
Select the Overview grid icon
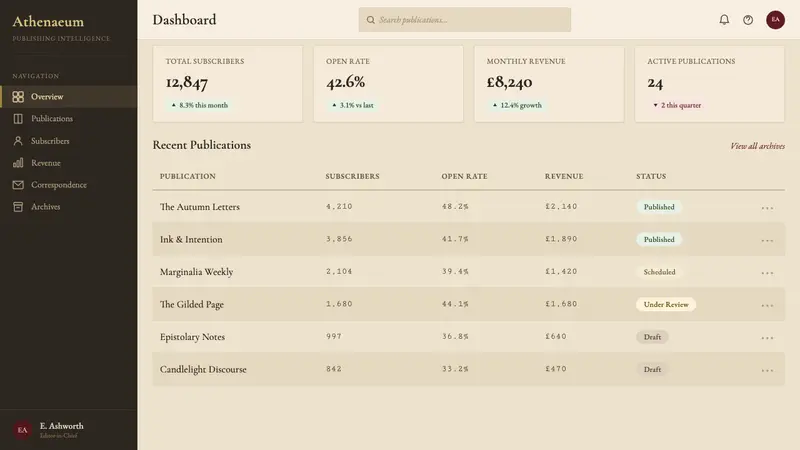pos(18,96)
